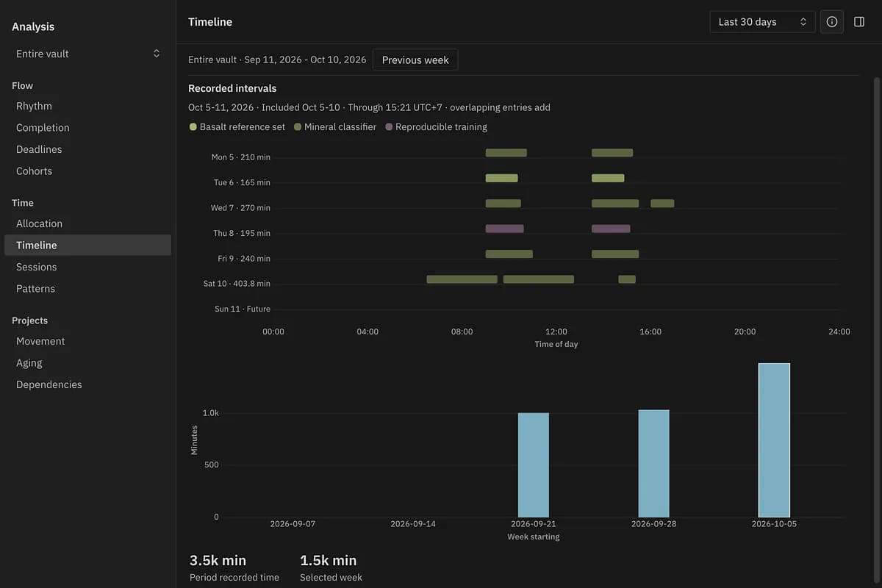The width and height of the screenshot is (882, 588).
Task: Click Thursday's afternoon Reproducible training interval
Action: click(611, 229)
